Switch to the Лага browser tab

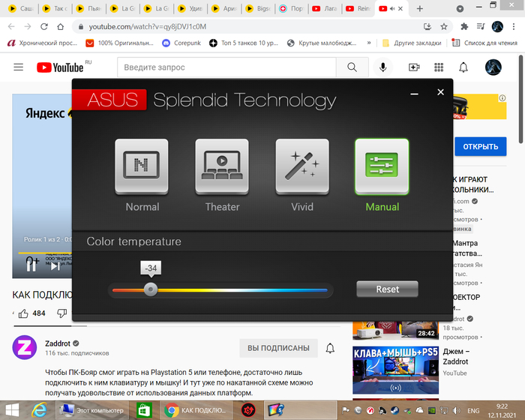pyautogui.click(x=325, y=9)
